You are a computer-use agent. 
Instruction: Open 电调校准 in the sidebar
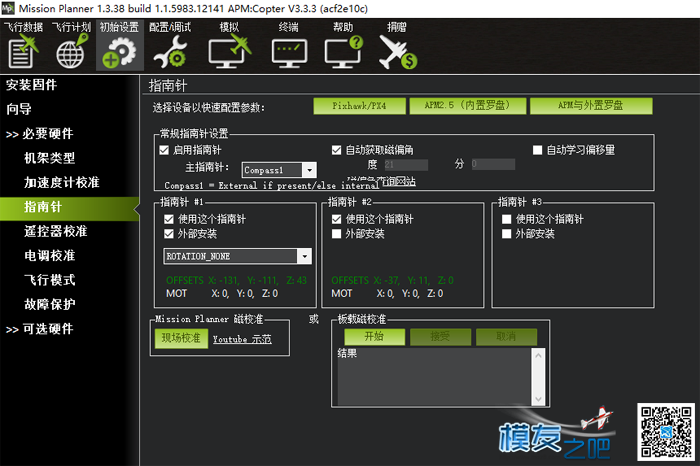click(x=49, y=256)
